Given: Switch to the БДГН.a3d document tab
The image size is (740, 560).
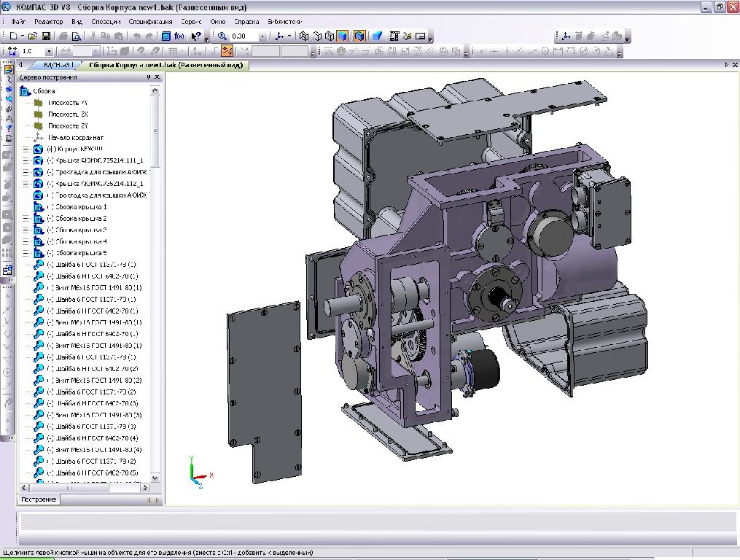Looking at the screenshot, I should 56,65.
